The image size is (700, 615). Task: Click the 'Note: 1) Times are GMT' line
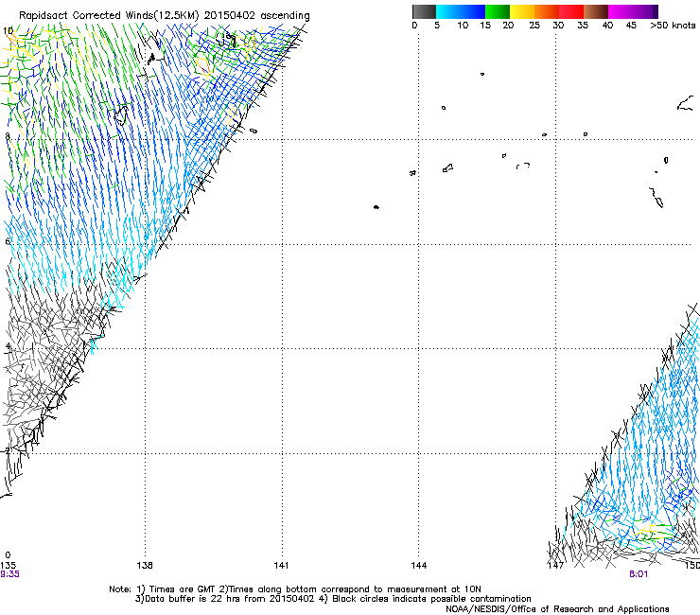tap(294, 589)
